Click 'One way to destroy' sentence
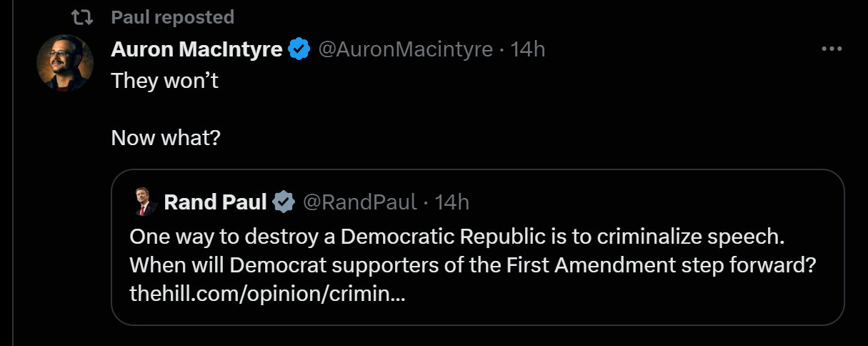The width and height of the screenshot is (868, 346). (x=457, y=236)
